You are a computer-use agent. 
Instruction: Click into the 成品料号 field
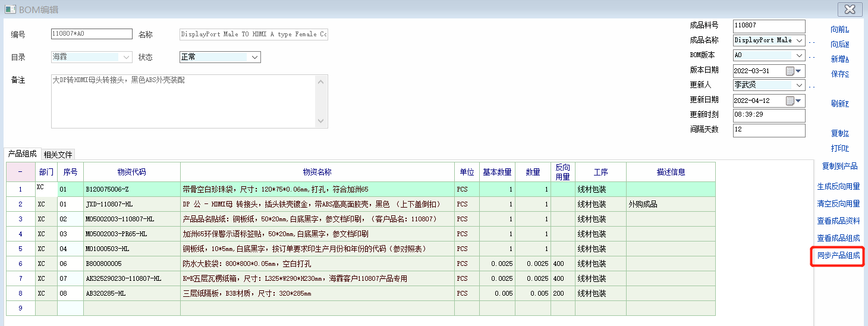(768, 26)
